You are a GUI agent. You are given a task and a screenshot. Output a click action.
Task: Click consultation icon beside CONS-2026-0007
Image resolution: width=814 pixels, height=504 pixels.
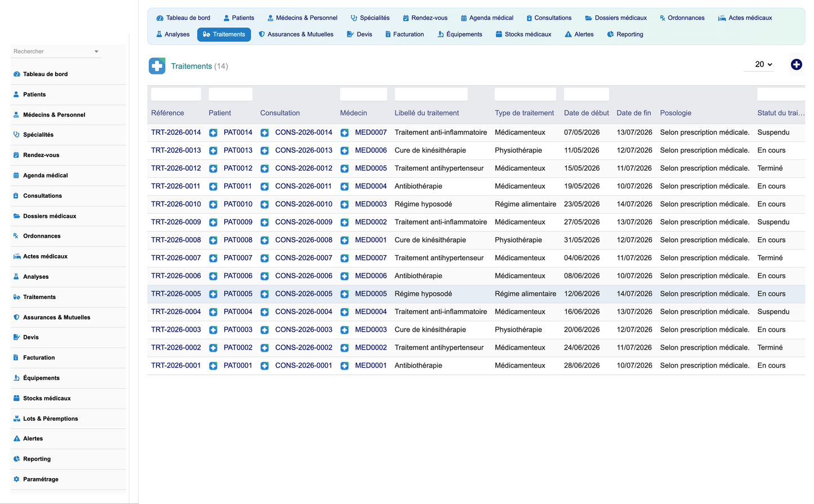point(264,258)
